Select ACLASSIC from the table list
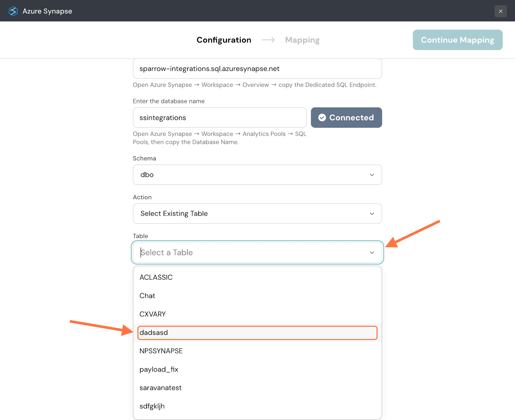515x420 pixels. point(156,277)
